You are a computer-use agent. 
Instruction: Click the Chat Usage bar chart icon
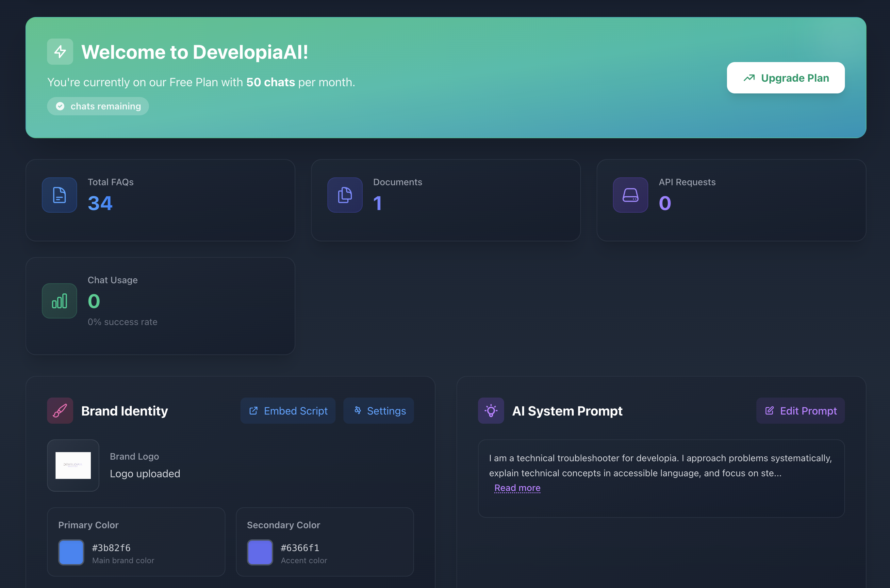(59, 301)
